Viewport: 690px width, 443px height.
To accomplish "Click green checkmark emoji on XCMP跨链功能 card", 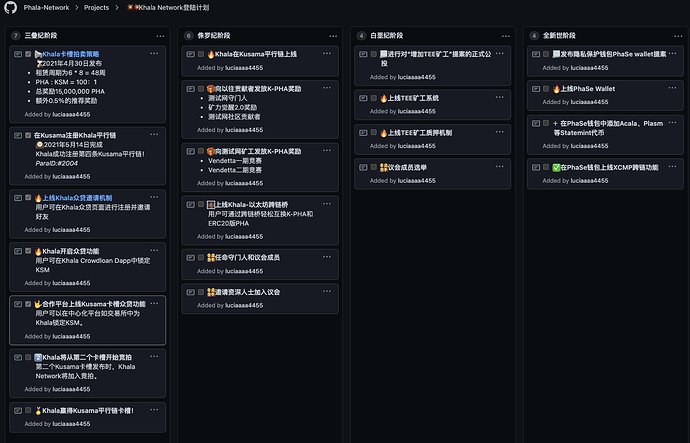I will [x=556, y=168].
